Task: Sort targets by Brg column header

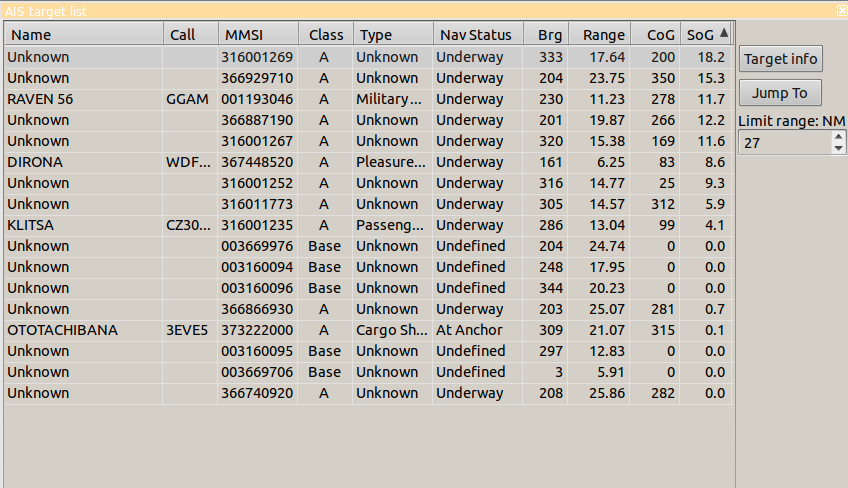Action: click(x=547, y=35)
